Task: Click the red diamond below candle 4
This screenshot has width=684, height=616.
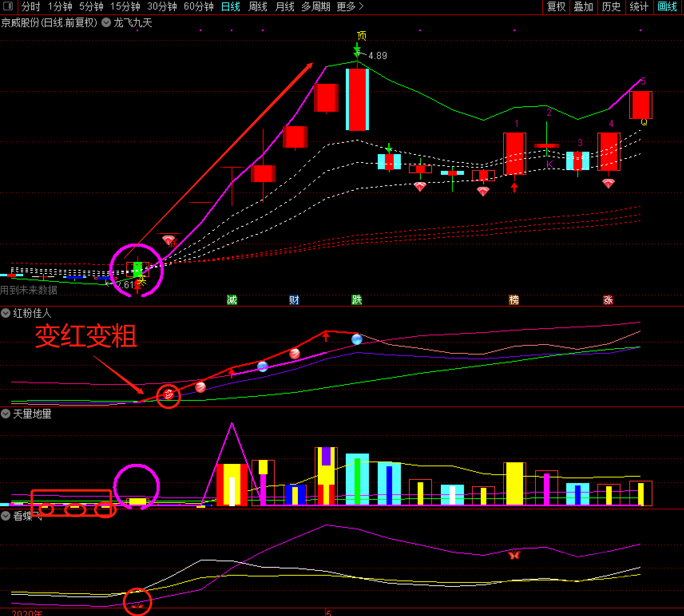Action: (x=608, y=183)
